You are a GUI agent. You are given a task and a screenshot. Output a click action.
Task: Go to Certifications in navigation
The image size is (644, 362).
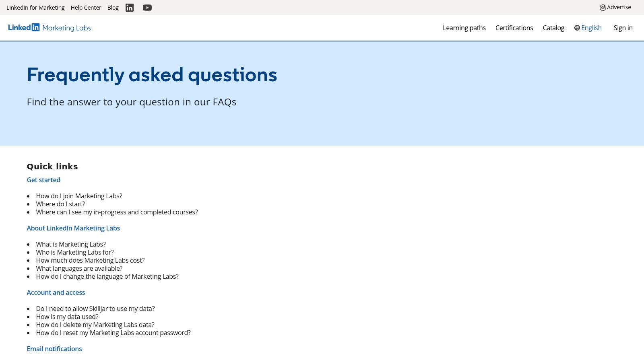tap(514, 28)
